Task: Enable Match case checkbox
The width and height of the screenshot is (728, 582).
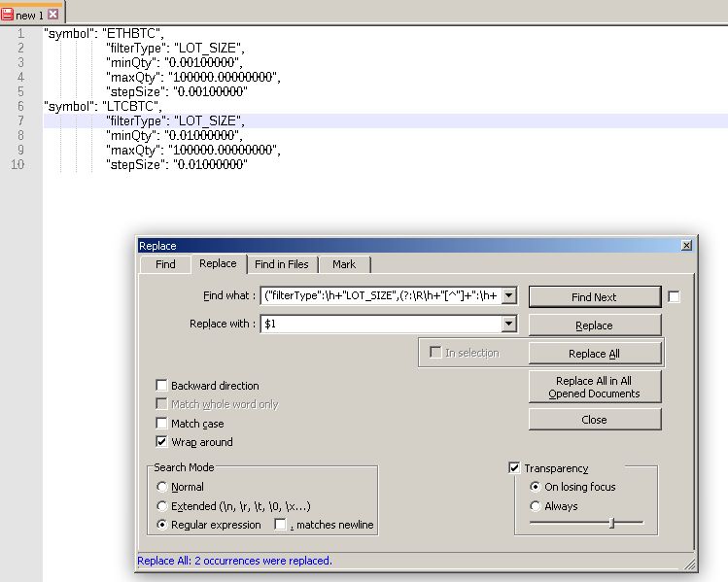Action: click(161, 424)
